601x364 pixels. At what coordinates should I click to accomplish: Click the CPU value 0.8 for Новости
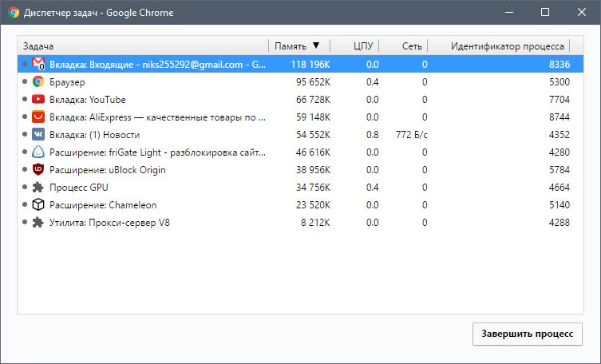[372, 135]
